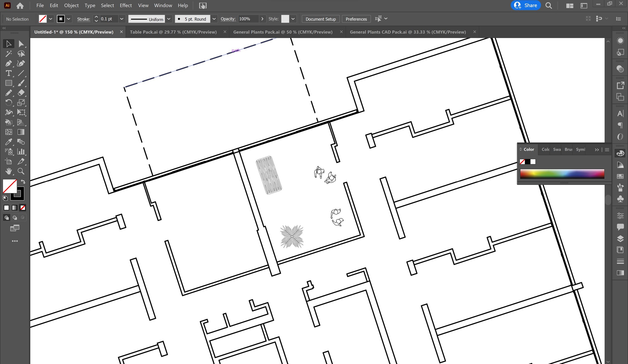Select the Perspective Grid tool
The width and height of the screenshot is (628, 364).
pyautogui.click(x=21, y=122)
